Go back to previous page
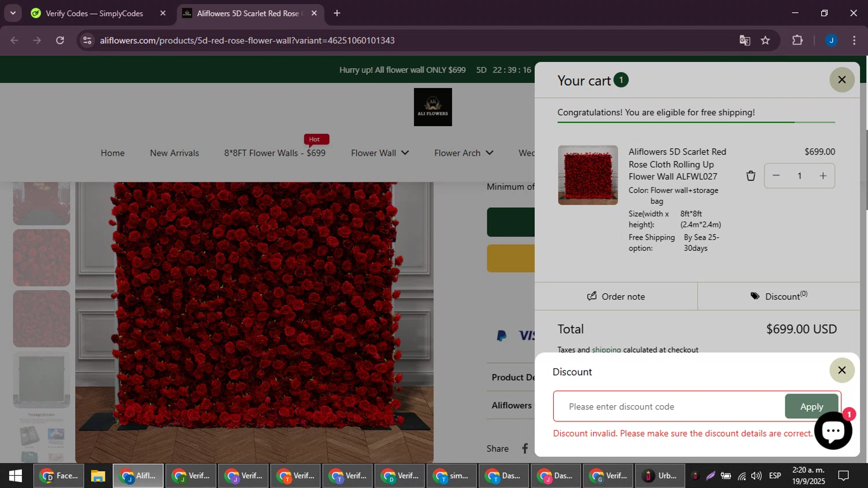Viewport: 868px width, 488px height. [14, 41]
